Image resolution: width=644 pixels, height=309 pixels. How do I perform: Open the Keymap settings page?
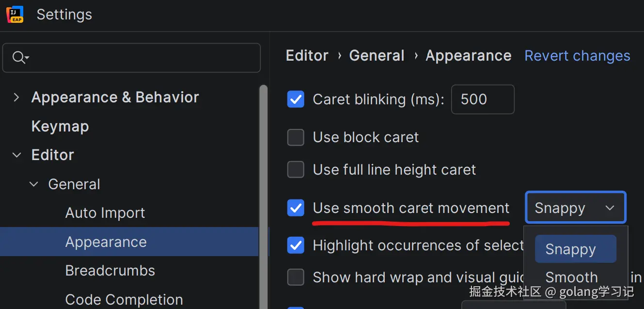(x=60, y=127)
